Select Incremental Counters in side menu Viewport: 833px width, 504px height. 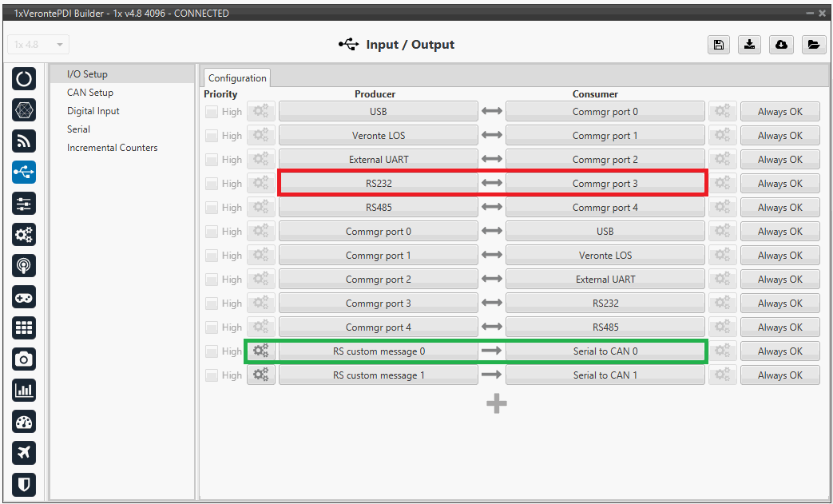click(112, 148)
